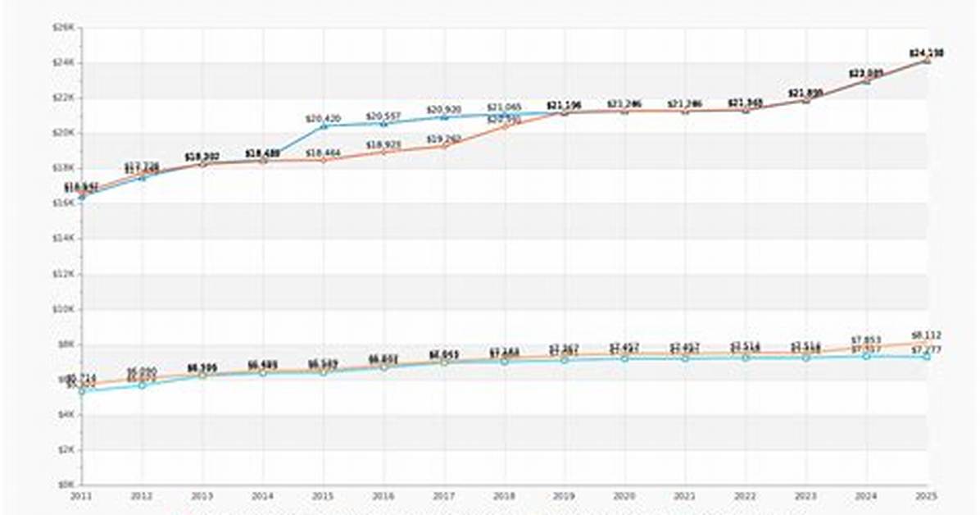Viewport: 980px width, 515px height.
Task: Click the $20,420 data label
Action: [x=323, y=119]
